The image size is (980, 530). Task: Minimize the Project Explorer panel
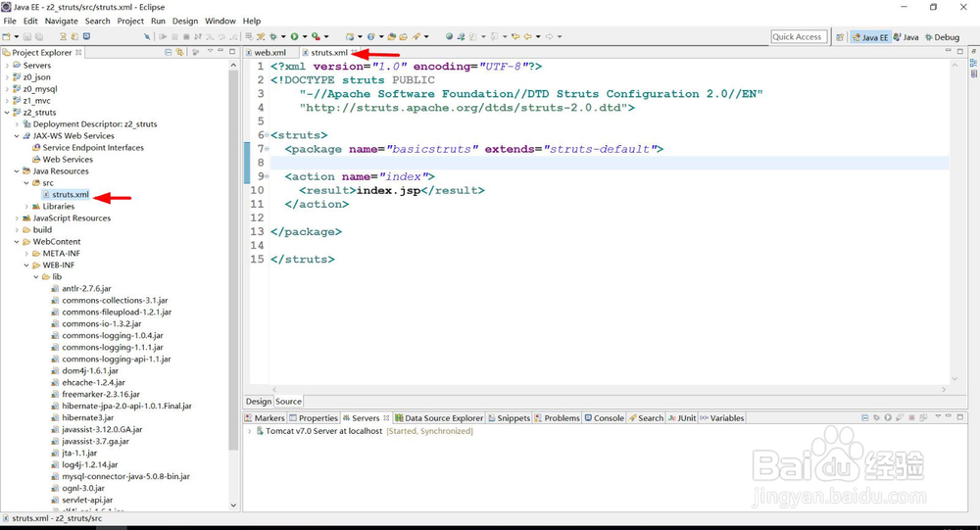click(220, 51)
